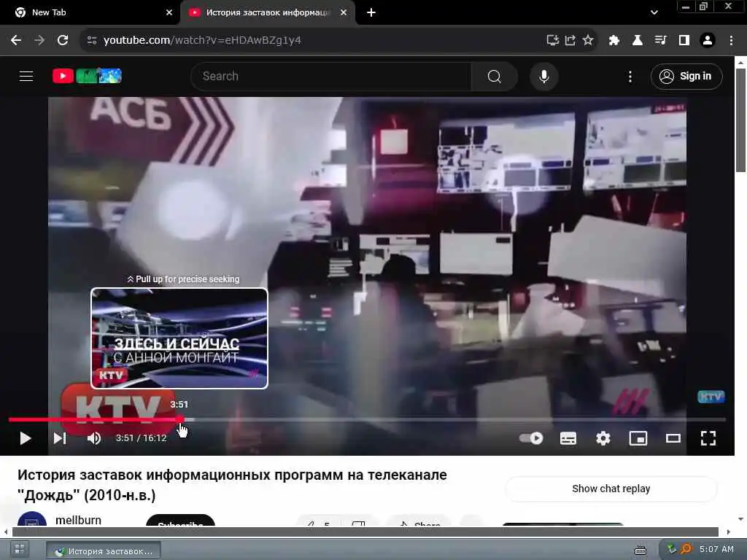Search with your voice microphone
Viewport: 747px width, 560px height.
(x=544, y=76)
